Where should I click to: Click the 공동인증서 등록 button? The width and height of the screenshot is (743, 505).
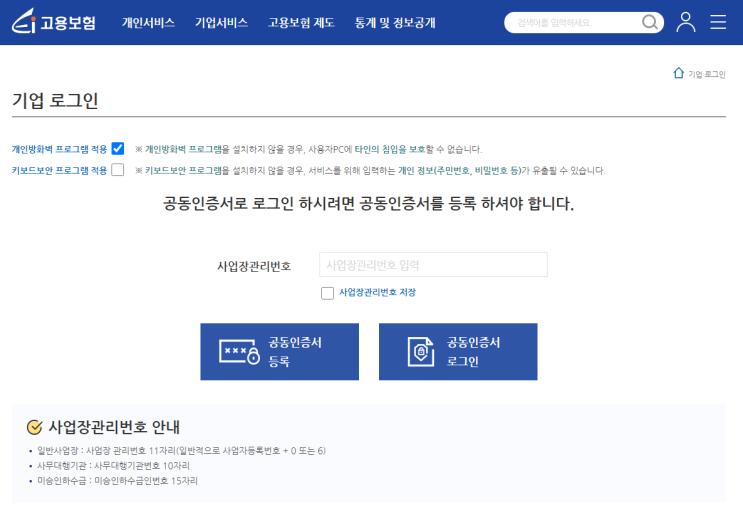(280, 352)
